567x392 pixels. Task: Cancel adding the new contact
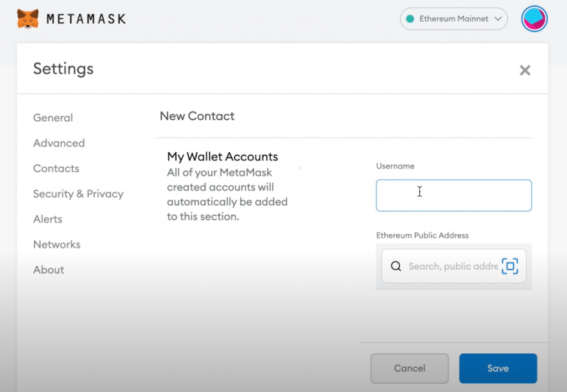[x=410, y=368]
